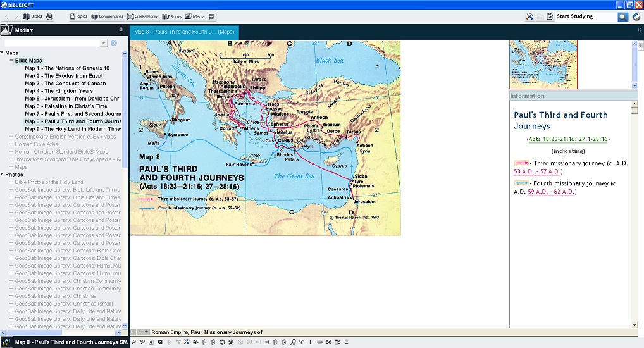Screen dimensions: 644x348
Task: Click the back navigation arrow
Action: coord(6,16)
